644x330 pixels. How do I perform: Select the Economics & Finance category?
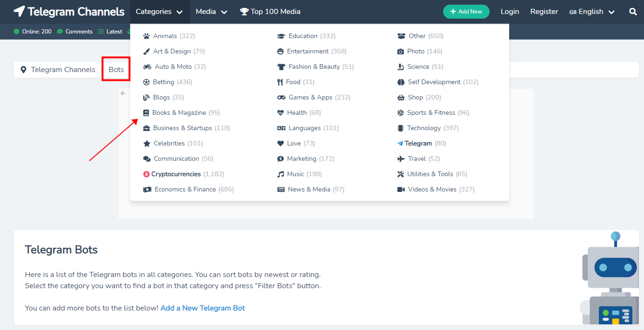click(185, 189)
